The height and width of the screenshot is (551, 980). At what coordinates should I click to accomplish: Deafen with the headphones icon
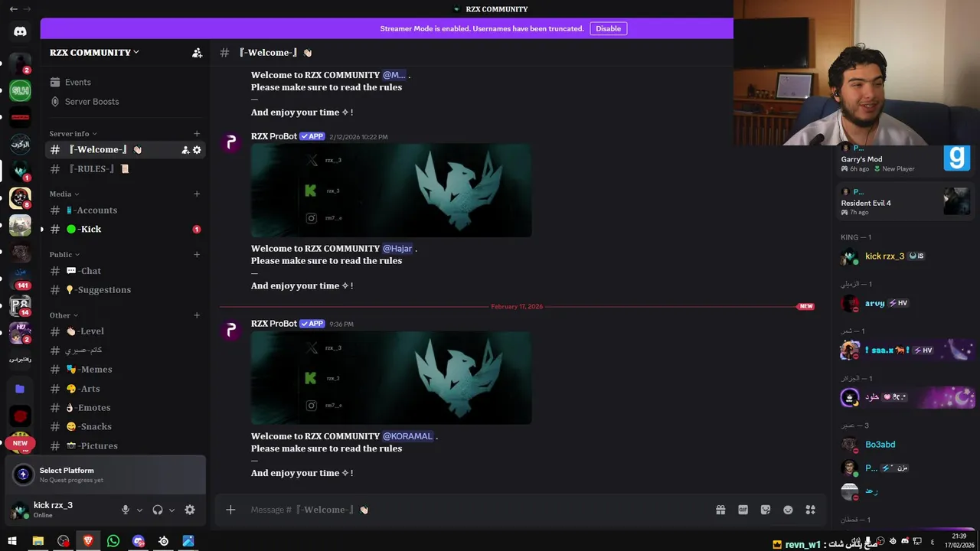coord(158,510)
